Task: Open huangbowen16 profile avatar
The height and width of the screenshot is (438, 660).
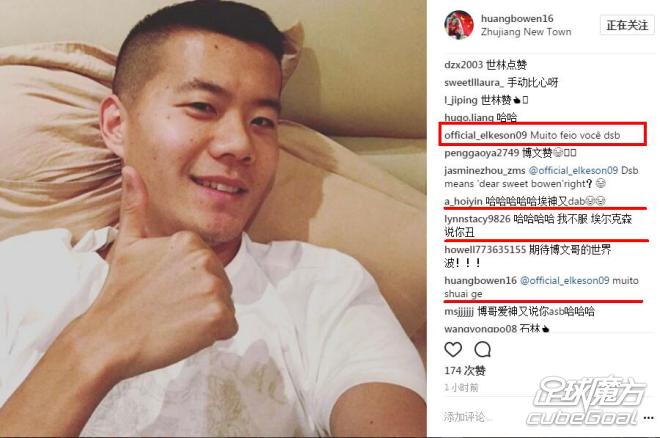Action: [459, 25]
